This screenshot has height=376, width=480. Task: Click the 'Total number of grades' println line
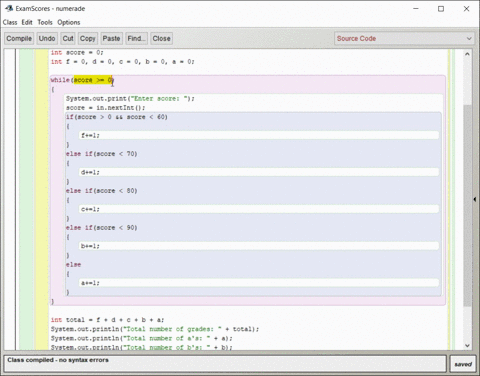coord(155,329)
